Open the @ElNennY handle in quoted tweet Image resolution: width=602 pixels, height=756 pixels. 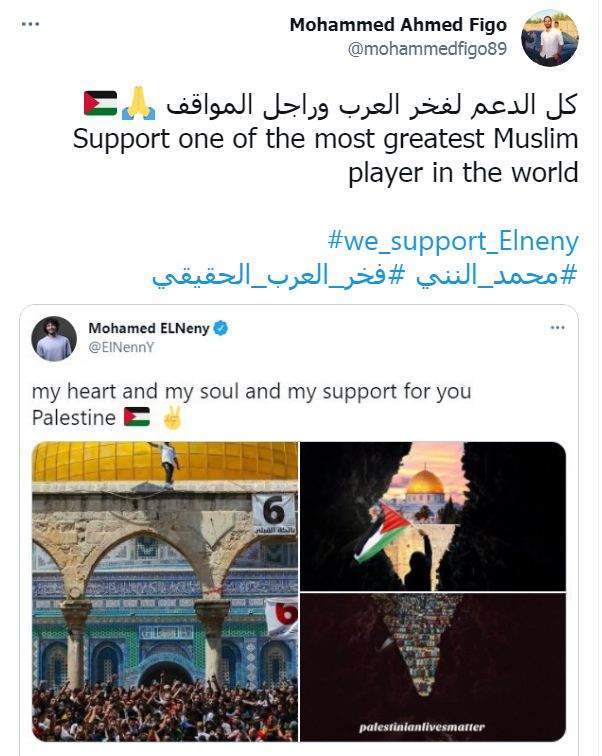(121, 348)
